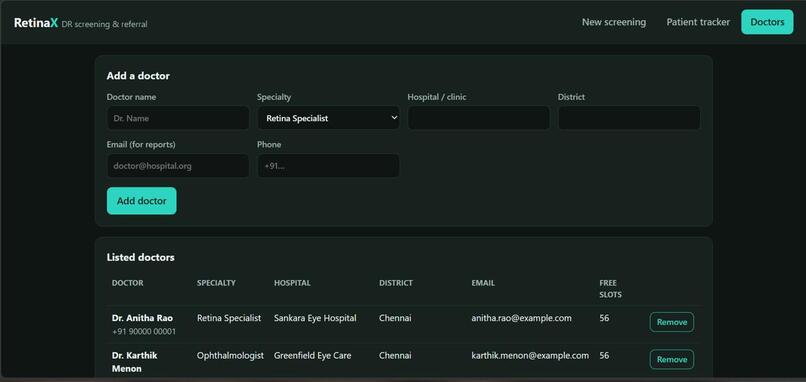Click email karthik.menon@example.com
The width and height of the screenshot is (806, 382).
[x=530, y=355]
